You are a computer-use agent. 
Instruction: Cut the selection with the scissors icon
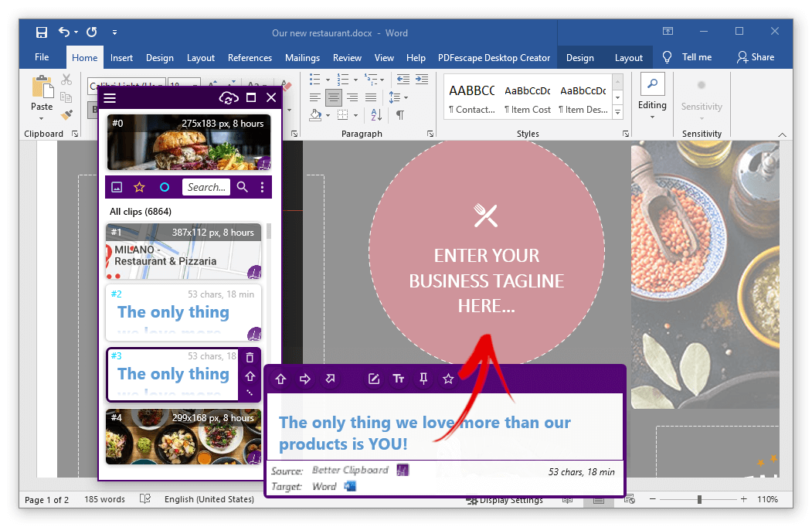[x=66, y=80]
